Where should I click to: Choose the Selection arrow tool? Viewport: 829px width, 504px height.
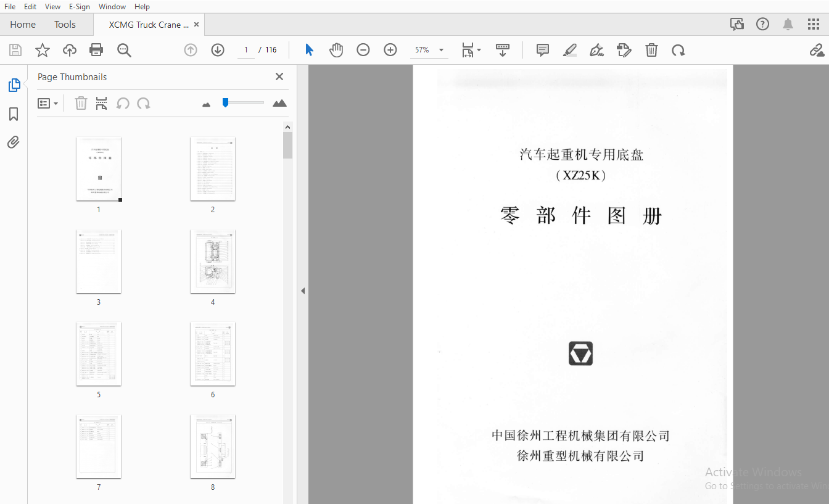coord(309,50)
